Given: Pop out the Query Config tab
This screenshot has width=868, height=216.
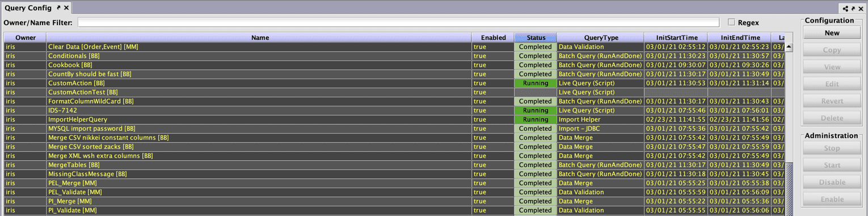Looking at the screenshot, I should pos(58,7).
